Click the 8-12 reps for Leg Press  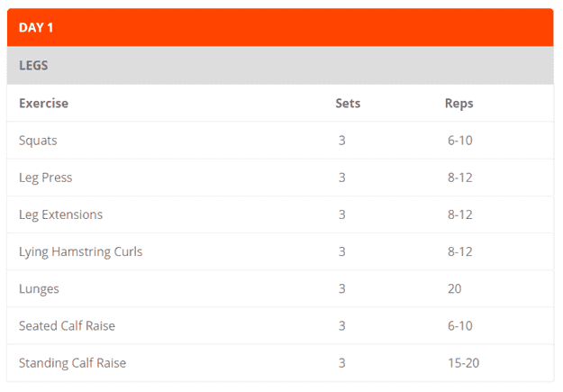(459, 178)
